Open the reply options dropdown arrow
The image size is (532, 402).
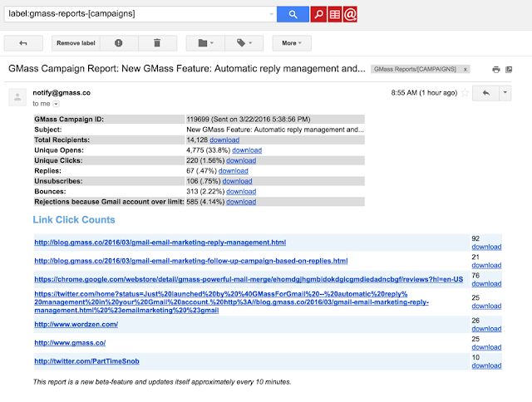click(505, 92)
